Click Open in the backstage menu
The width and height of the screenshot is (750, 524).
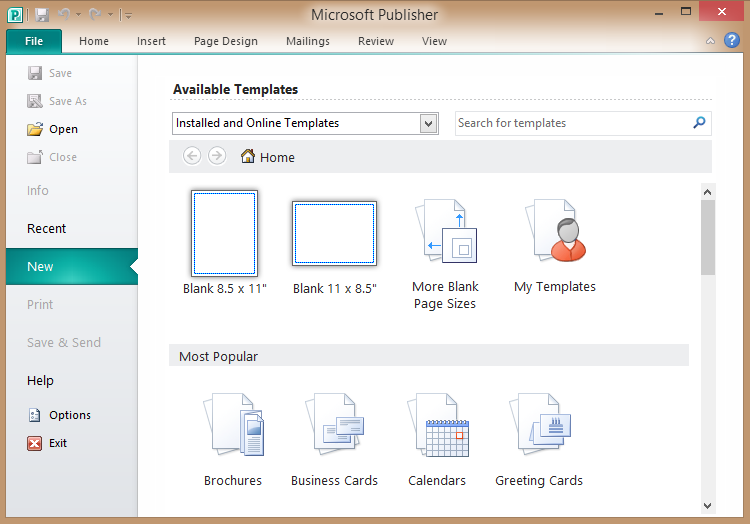pyautogui.click(x=53, y=129)
